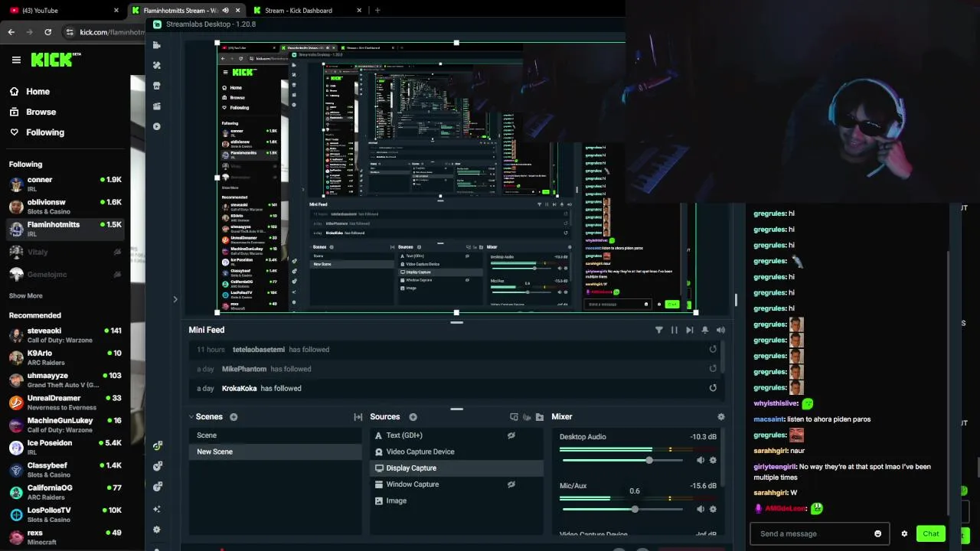The width and height of the screenshot is (980, 551).
Task: Mute the Flaminhotmitts Stream browser tab
Action: (x=225, y=11)
